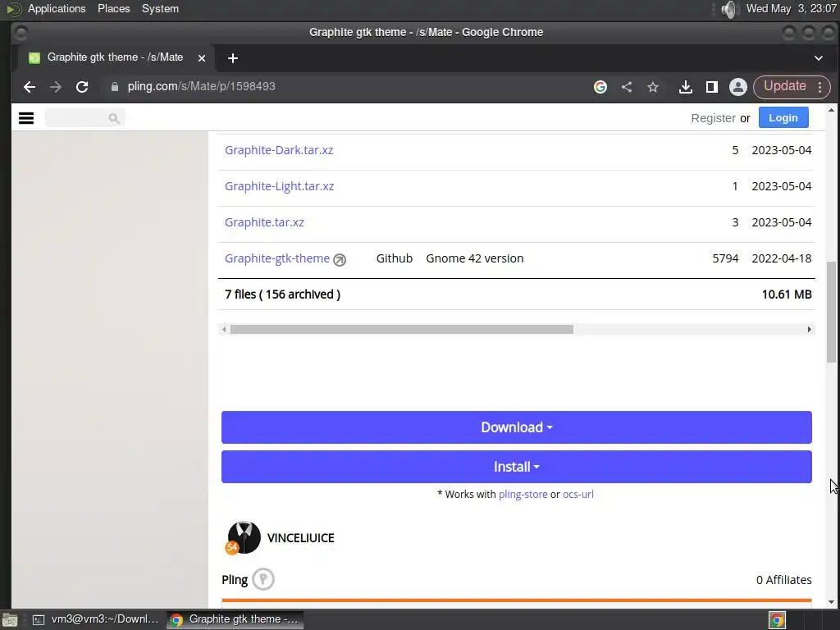The image size is (840, 630).
Task: Download Graphite-Light.tar.xz file
Action: click(x=279, y=186)
